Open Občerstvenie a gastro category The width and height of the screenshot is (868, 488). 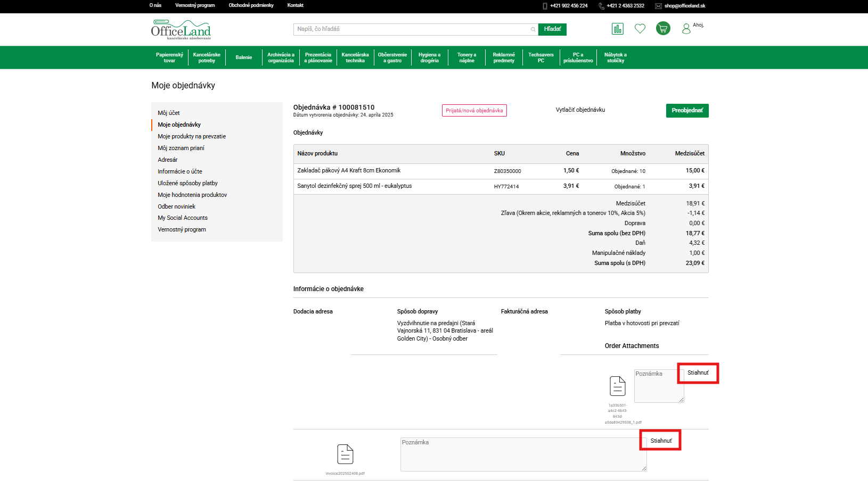[x=392, y=57]
